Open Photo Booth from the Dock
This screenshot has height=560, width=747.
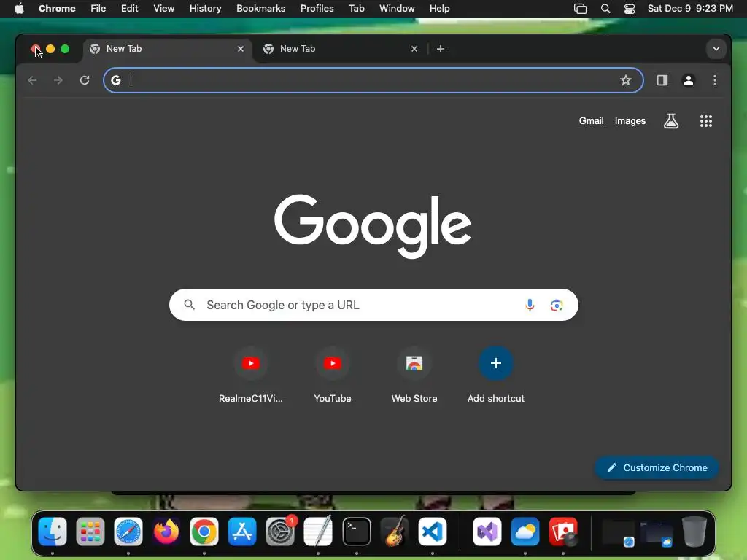pyautogui.click(x=563, y=532)
